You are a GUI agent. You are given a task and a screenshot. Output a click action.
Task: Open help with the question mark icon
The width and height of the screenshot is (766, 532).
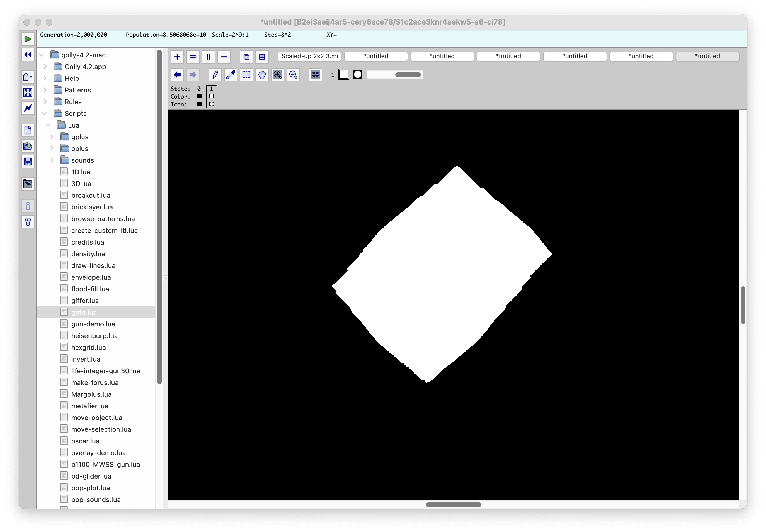pos(28,222)
